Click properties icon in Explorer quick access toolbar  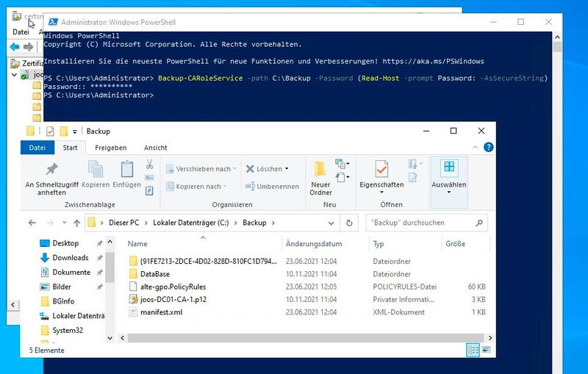(x=50, y=132)
